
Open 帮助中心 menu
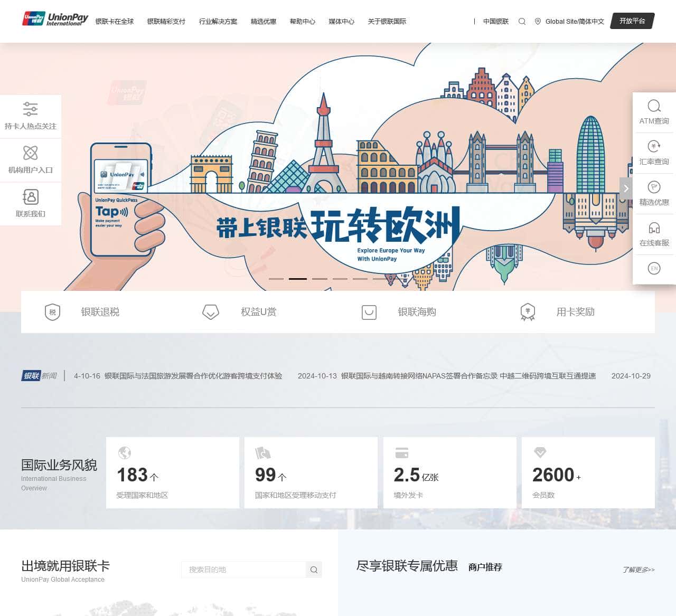coord(303,22)
